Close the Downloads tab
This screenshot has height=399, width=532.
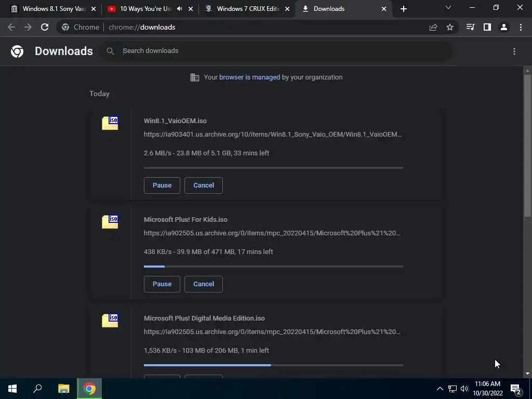(x=384, y=9)
